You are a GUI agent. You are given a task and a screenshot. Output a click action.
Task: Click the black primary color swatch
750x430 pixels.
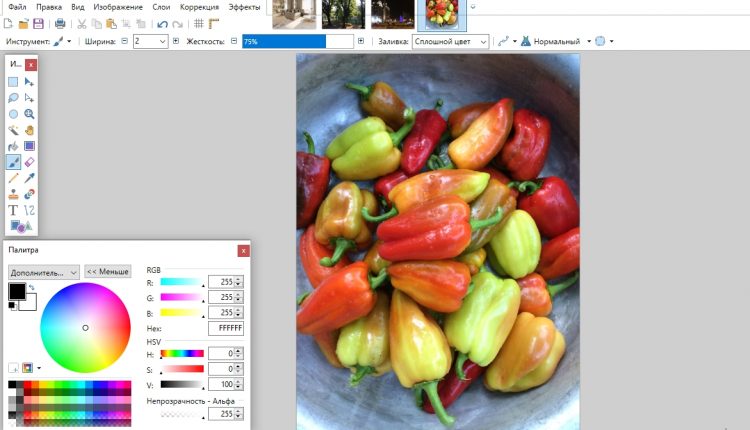click(x=17, y=291)
